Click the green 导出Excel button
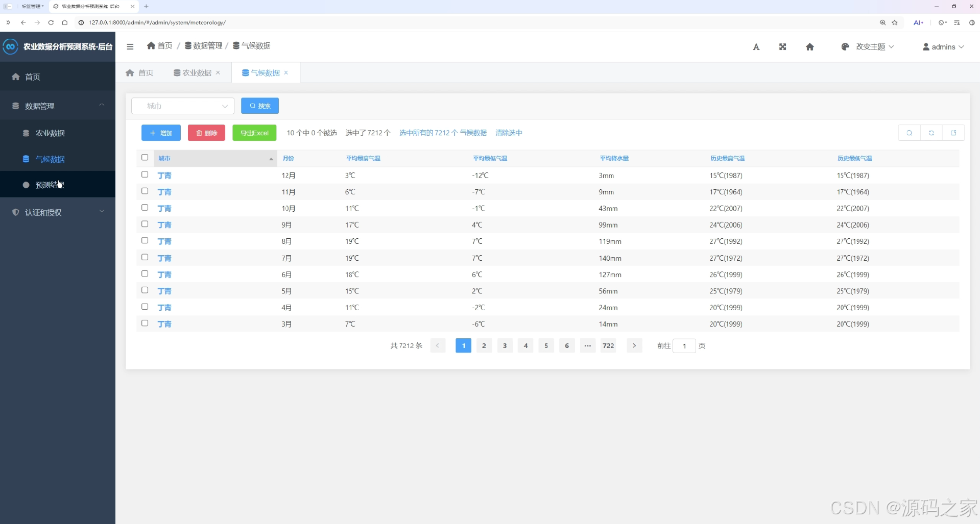 254,133
